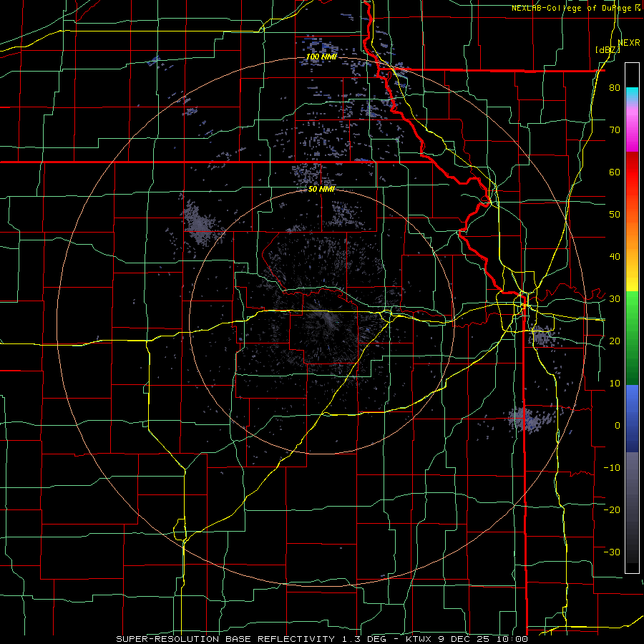Screen dimensions: 644x644
Task: Click the -10 value on the dBZ scale
Action: (x=612, y=467)
